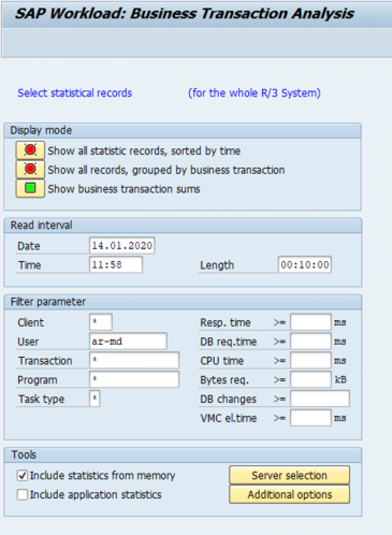Uncheck 'Include statistics from memory' checkbox
This screenshot has width=392, height=535.
click(23, 475)
